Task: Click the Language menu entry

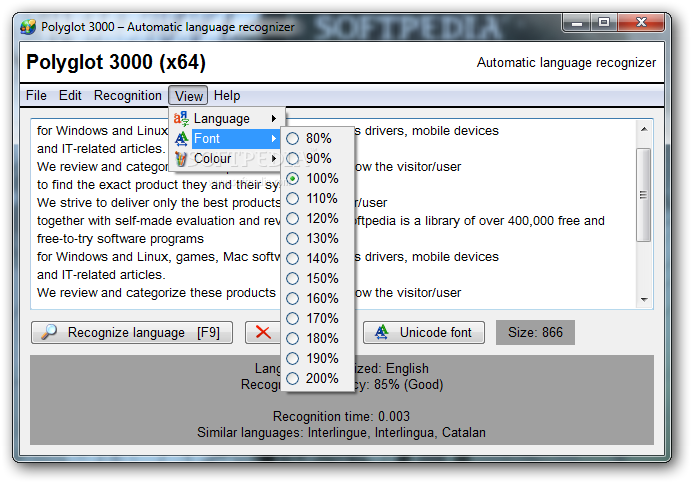Action: [226, 118]
